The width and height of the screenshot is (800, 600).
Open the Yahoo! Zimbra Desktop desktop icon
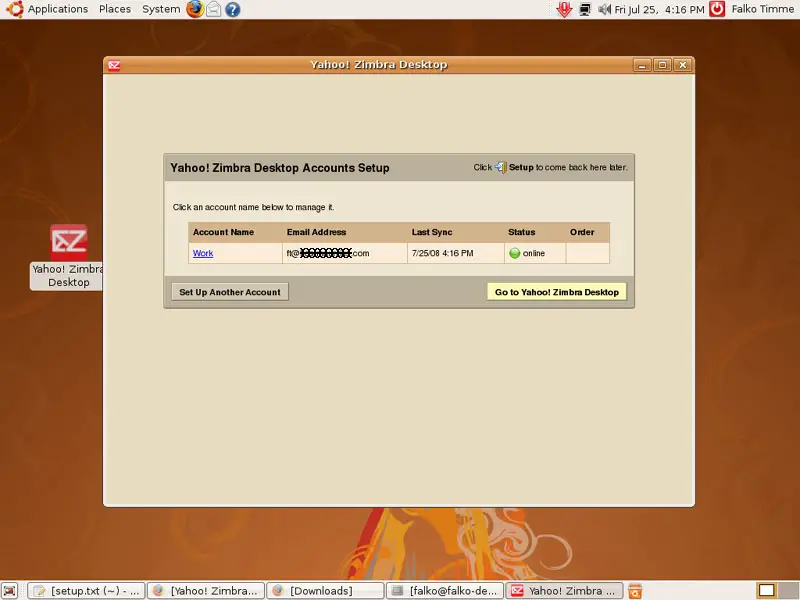pyautogui.click(x=68, y=257)
